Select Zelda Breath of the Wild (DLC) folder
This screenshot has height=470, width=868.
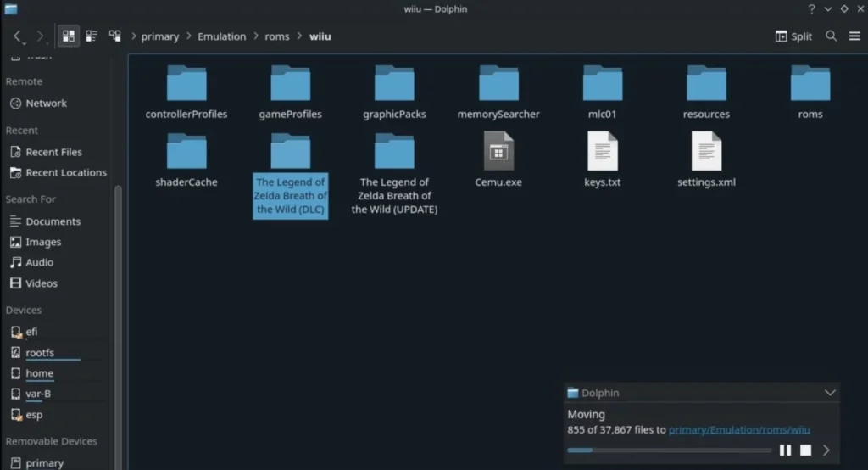point(290,175)
